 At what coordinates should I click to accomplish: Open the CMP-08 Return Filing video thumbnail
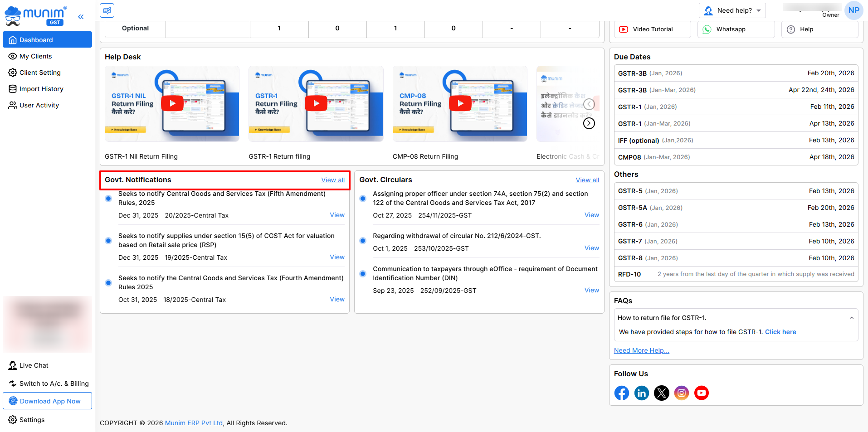coord(460,103)
